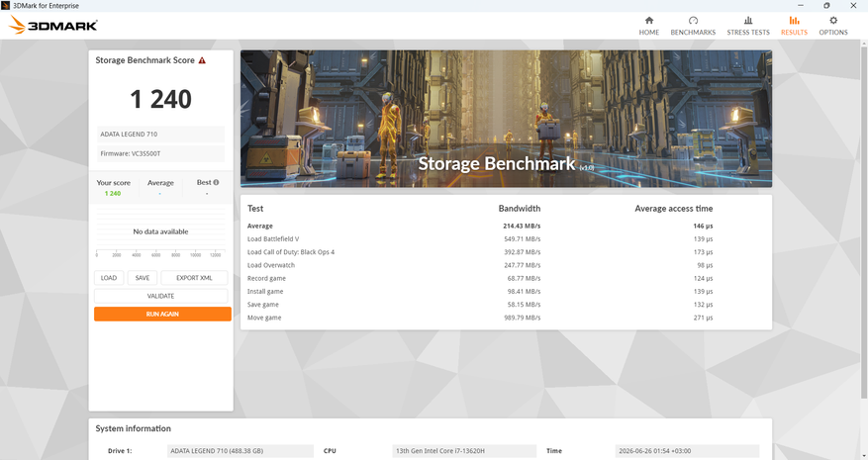
Task: Click the 146 µs average access time
Action: click(x=703, y=226)
